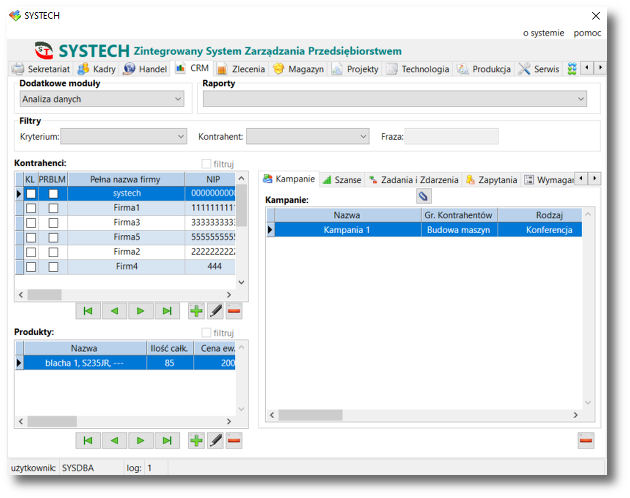
Task: Toggle KL checkbox for Firm4
Action: click(31, 267)
